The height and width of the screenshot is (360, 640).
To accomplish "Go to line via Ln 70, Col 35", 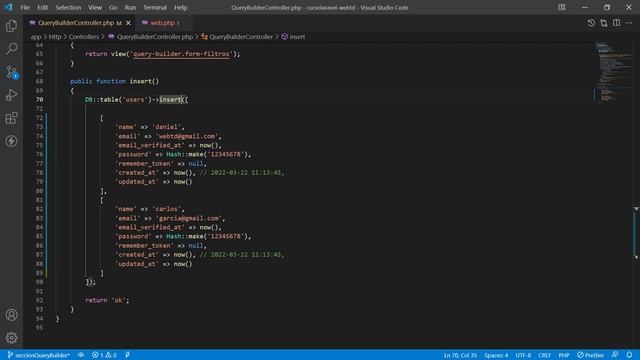I will pyautogui.click(x=460, y=355).
